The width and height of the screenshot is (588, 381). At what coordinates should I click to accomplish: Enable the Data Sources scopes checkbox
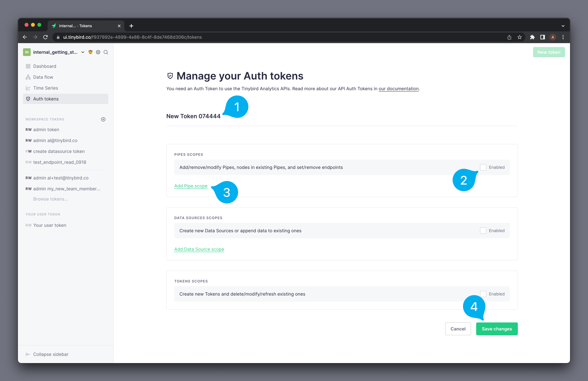[483, 231]
